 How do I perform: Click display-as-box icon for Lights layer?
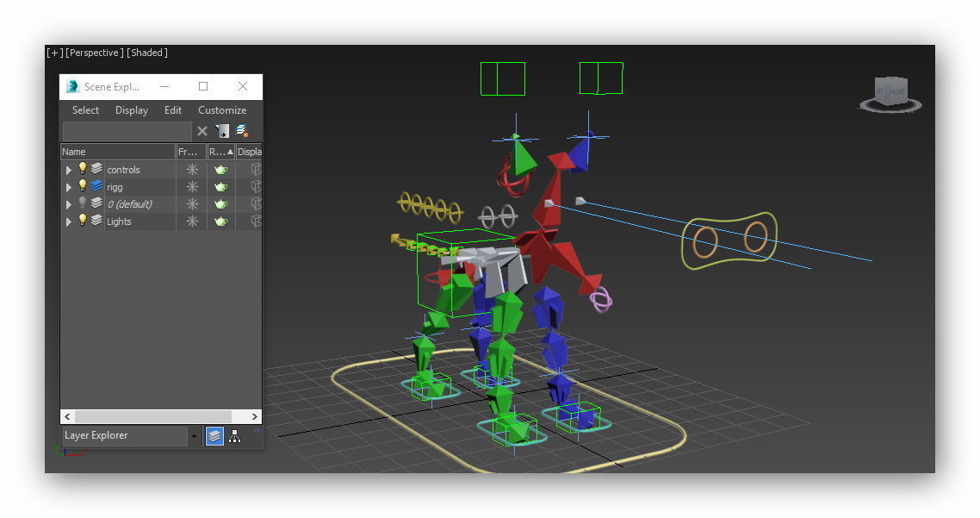(x=256, y=221)
